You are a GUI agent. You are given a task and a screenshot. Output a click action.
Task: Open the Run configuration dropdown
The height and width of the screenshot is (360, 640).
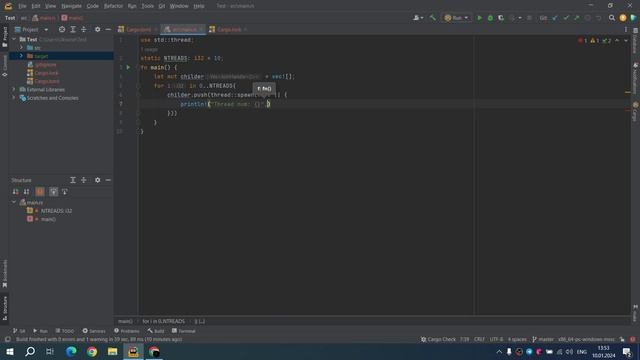456,18
